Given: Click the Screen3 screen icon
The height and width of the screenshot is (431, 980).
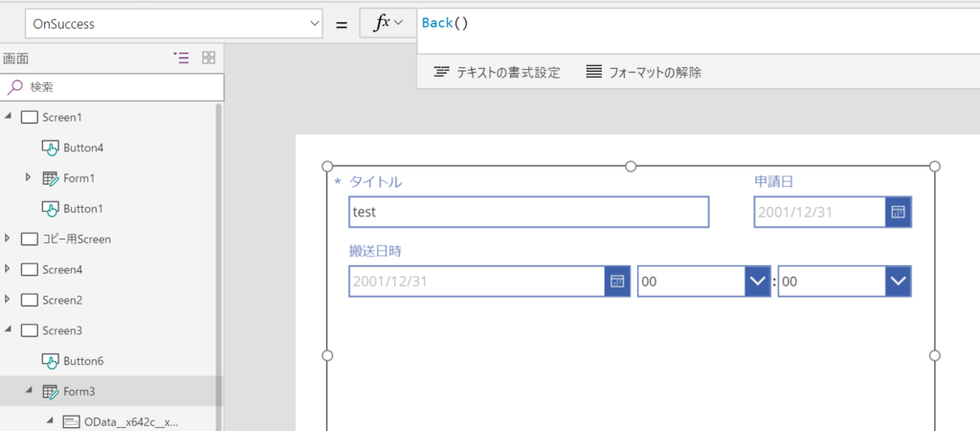Looking at the screenshot, I should tap(30, 330).
